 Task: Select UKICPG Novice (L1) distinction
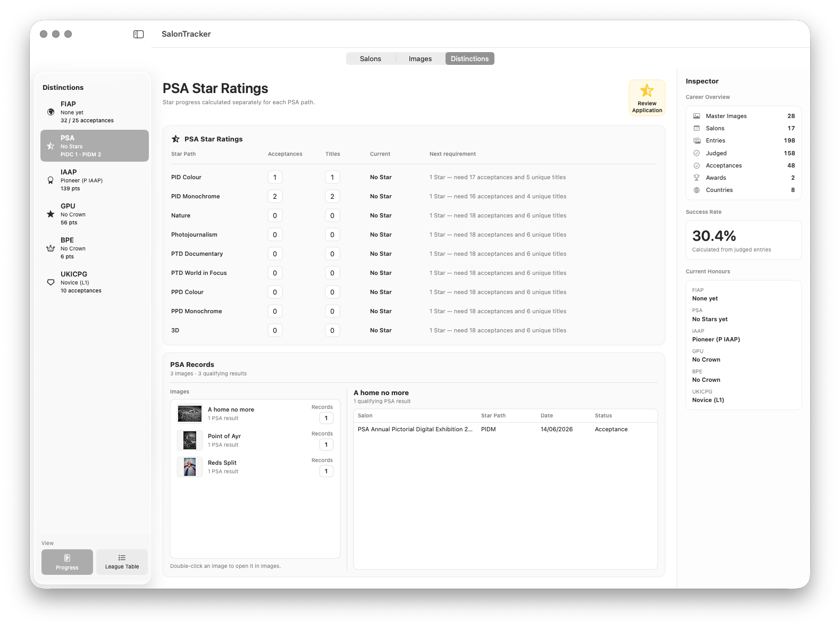[x=95, y=282]
